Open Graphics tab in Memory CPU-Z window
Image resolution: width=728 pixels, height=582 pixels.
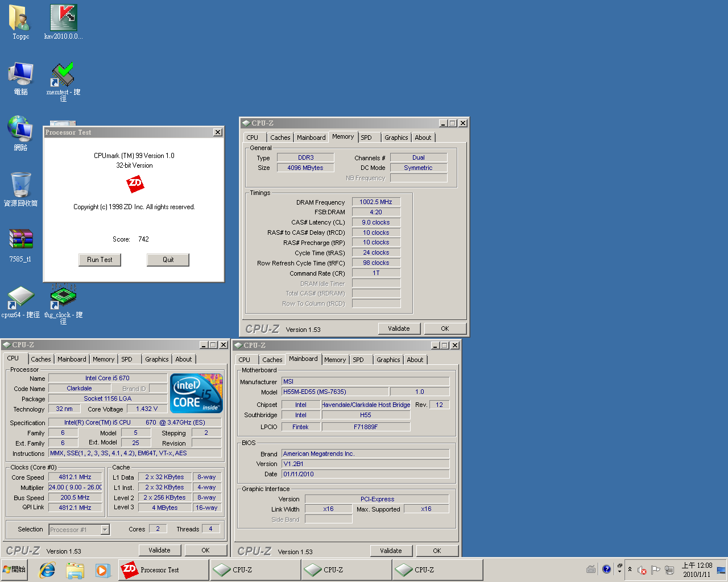396,138
